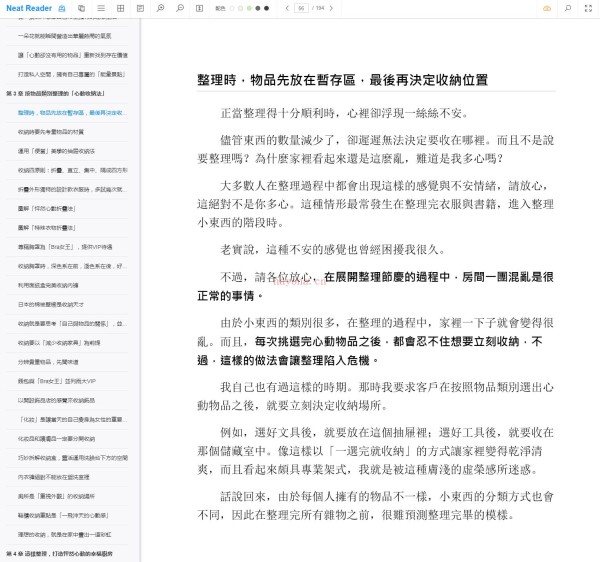Viewport: 600px width, 562px height.
Task: Click the vertical arrows page layout icon
Action: click(199, 8)
